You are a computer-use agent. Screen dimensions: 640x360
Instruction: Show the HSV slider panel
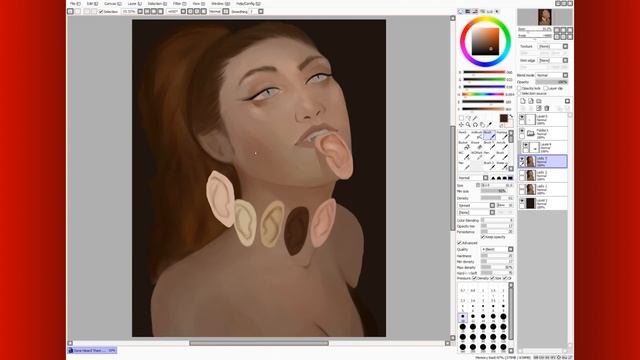point(475,11)
